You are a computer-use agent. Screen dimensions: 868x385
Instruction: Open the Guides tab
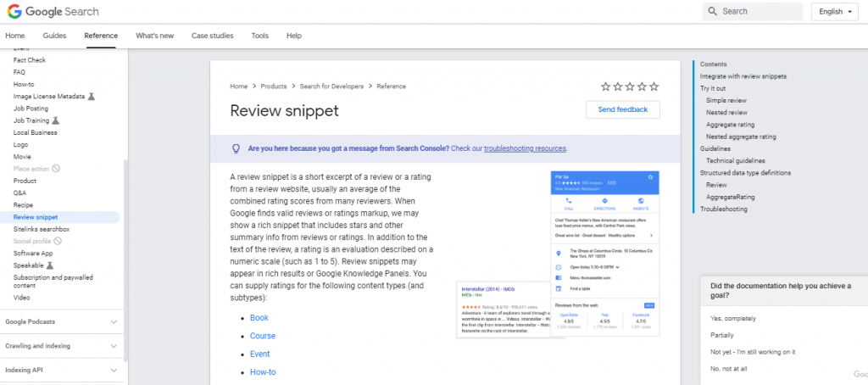(54, 36)
